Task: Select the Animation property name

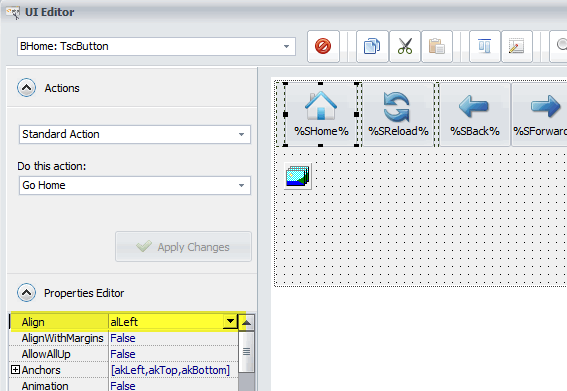Action: [x=45, y=386]
